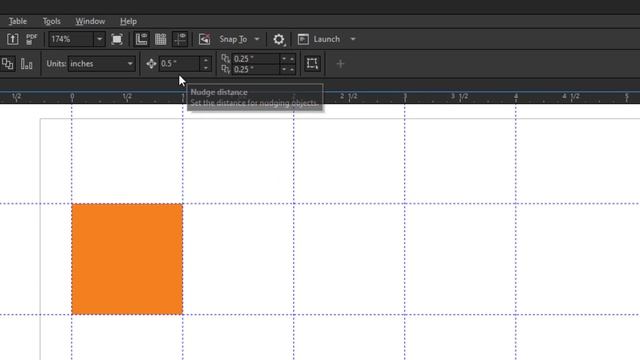This screenshot has height=360, width=640.
Task: Click the Launch button
Action: point(327,39)
